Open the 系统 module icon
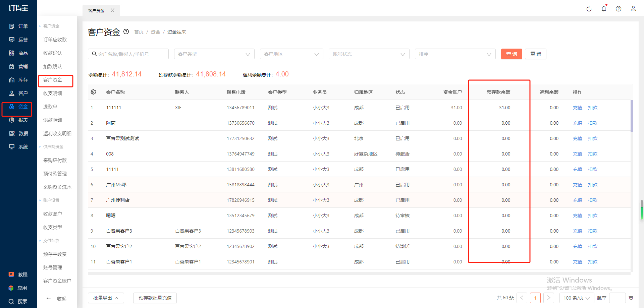644x308 pixels. coord(12,147)
